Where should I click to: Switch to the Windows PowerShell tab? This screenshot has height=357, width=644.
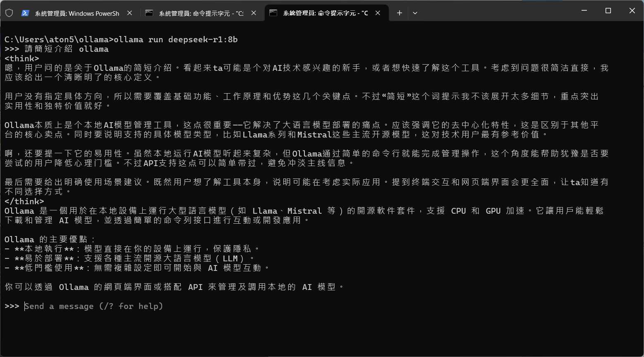[x=77, y=13]
